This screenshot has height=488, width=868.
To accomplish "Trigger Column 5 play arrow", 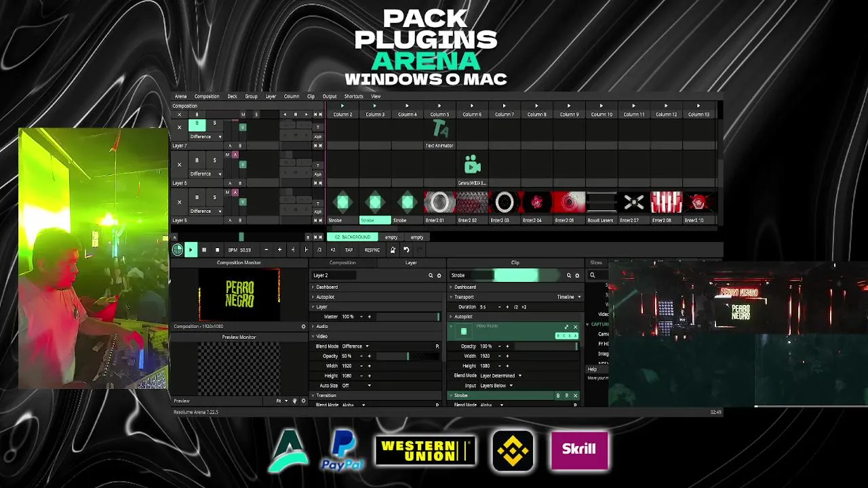I will (x=439, y=106).
